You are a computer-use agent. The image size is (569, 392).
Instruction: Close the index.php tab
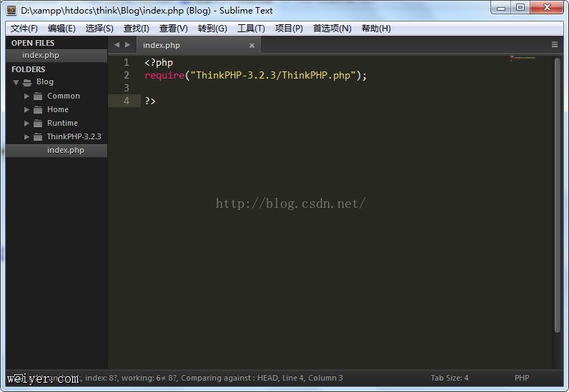(252, 45)
